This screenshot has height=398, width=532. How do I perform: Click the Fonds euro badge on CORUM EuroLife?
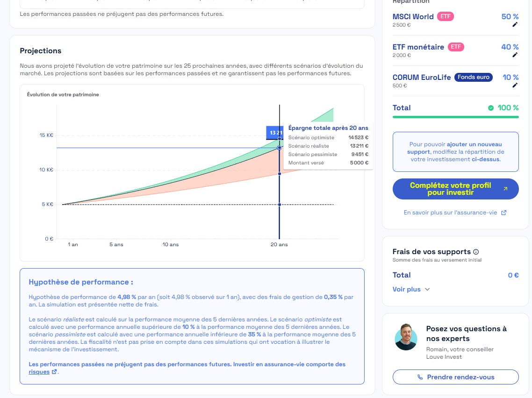pyautogui.click(x=473, y=77)
